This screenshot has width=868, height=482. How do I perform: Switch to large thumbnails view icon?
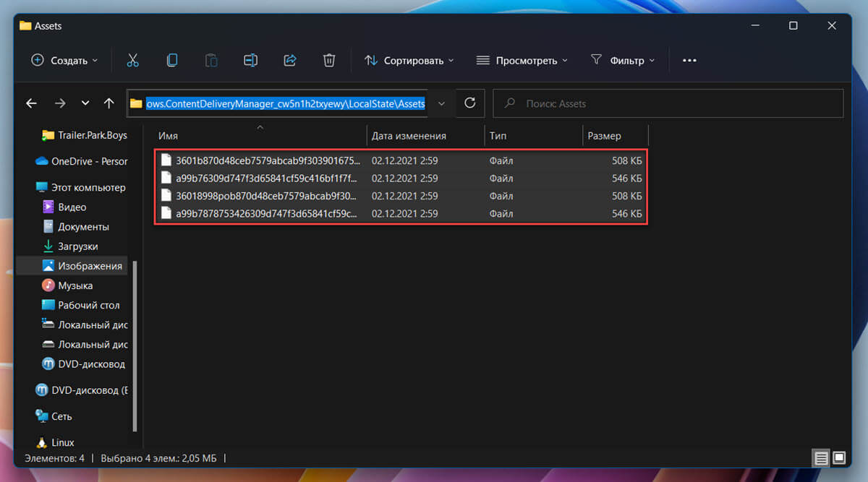[x=839, y=458]
